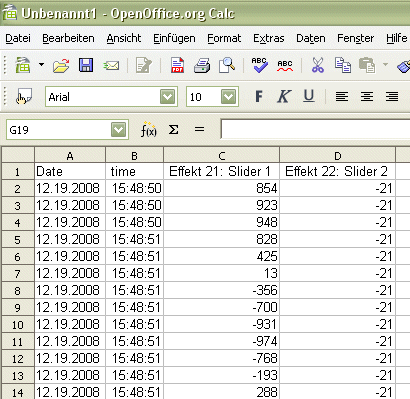Viewport: 410px width, 399px height.
Task: Open the Ansicht menu
Action: coord(124,38)
